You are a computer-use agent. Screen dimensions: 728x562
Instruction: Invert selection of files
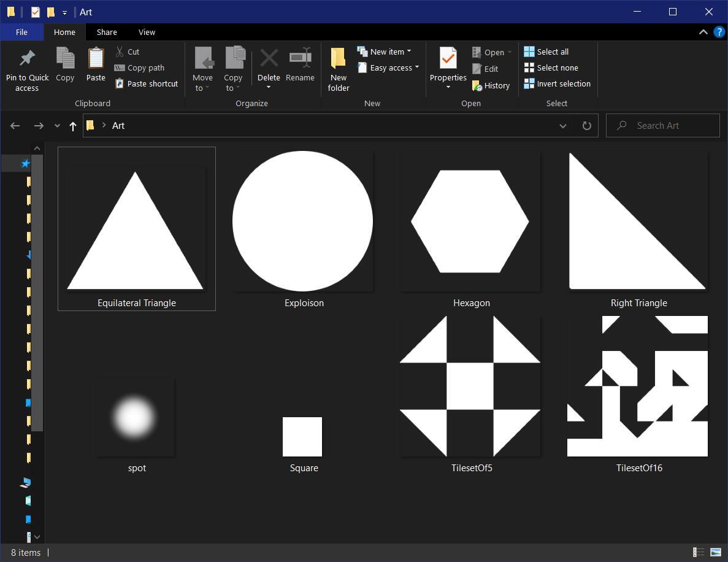[x=557, y=84]
